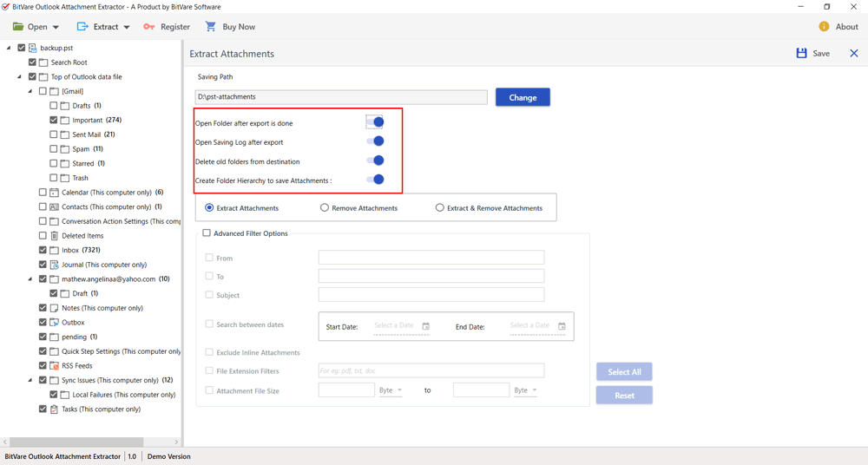This screenshot has height=465, width=868.
Task: Open the Extract dropdown menu
Action: pyautogui.click(x=104, y=27)
